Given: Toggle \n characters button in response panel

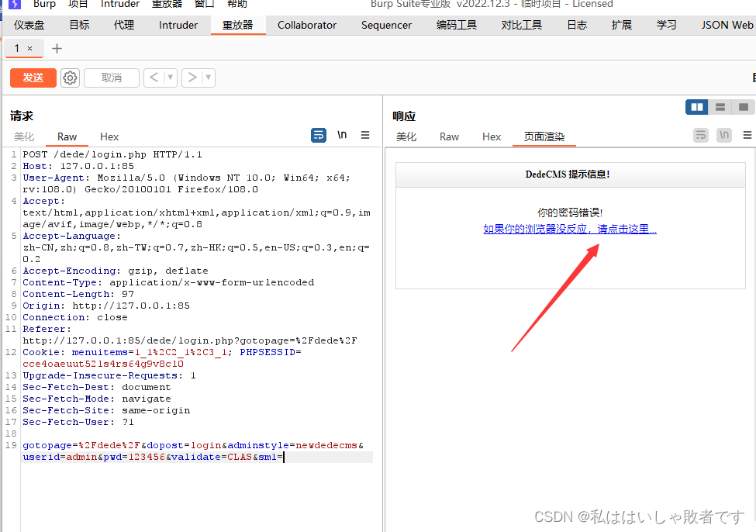Looking at the screenshot, I should [724, 135].
